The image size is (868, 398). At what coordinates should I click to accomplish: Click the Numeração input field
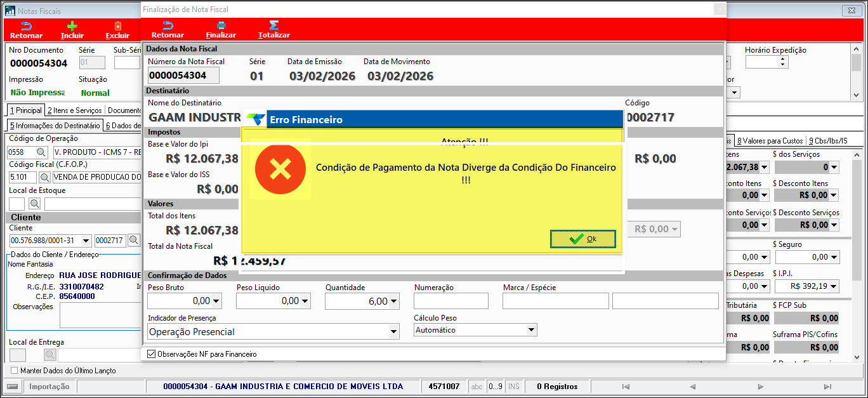(x=451, y=301)
